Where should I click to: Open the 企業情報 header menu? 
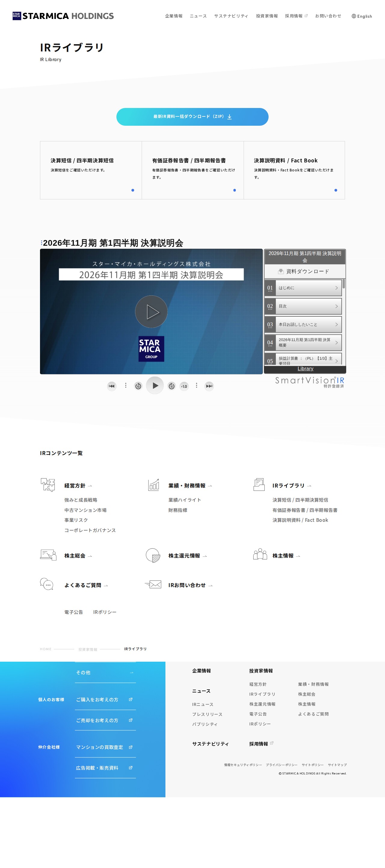pyautogui.click(x=174, y=16)
